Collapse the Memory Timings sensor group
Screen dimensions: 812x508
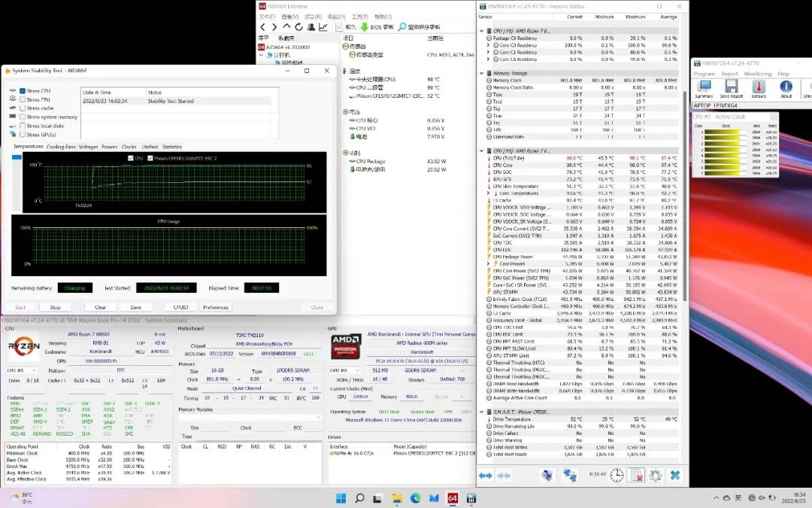tap(483, 73)
